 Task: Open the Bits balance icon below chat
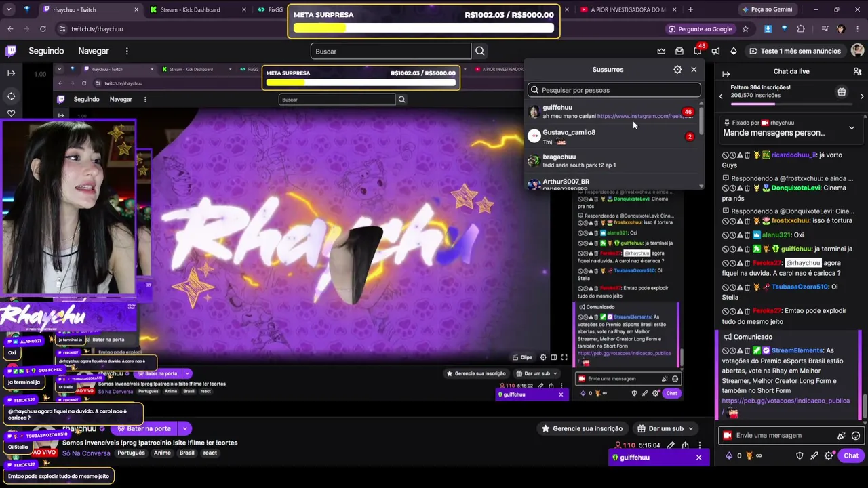point(729,455)
